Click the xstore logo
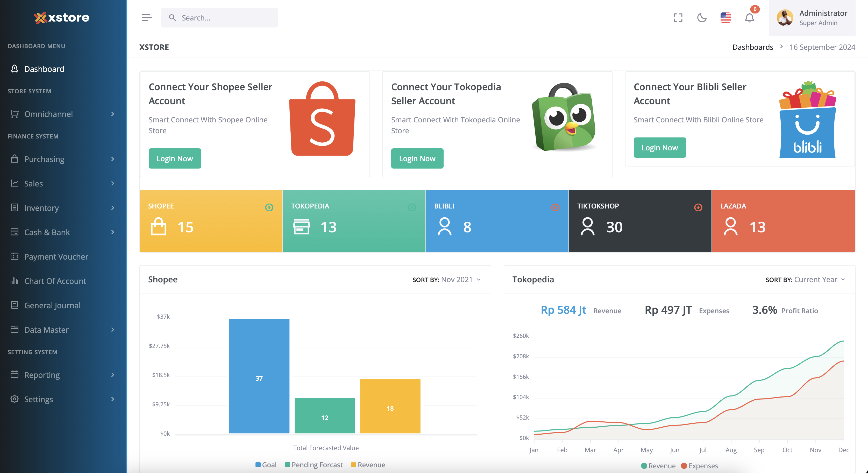Image resolution: width=868 pixels, height=473 pixels. 62,18
